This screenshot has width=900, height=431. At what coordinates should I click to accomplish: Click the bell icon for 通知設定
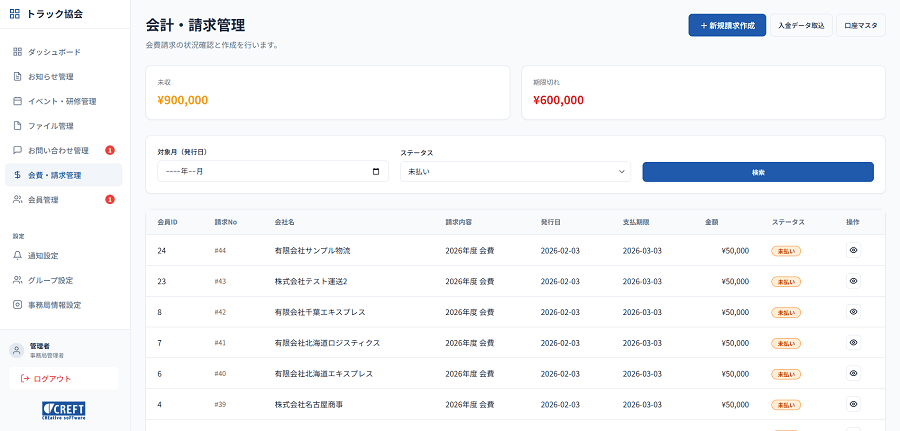point(17,255)
